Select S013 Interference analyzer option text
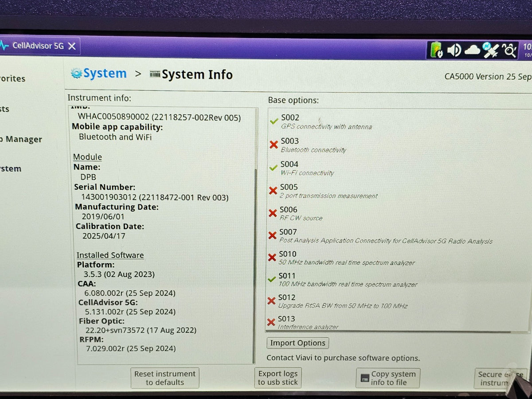 tap(308, 322)
